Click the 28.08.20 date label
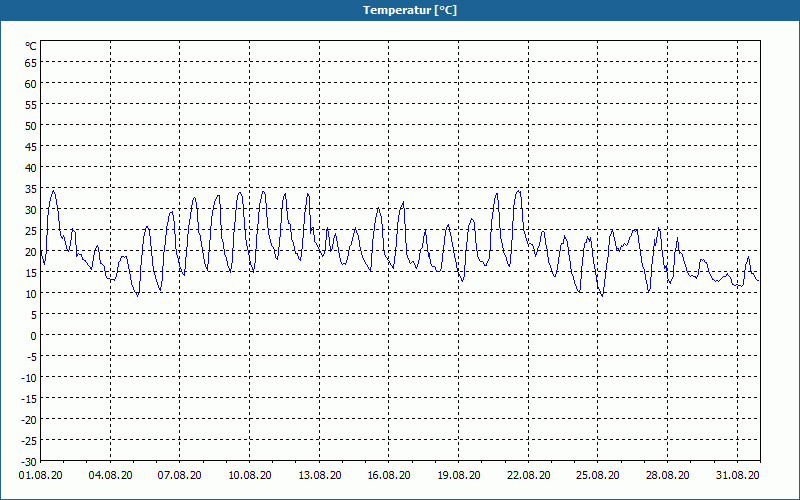Screen dimensions: 800x500 click(x=667, y=475)
